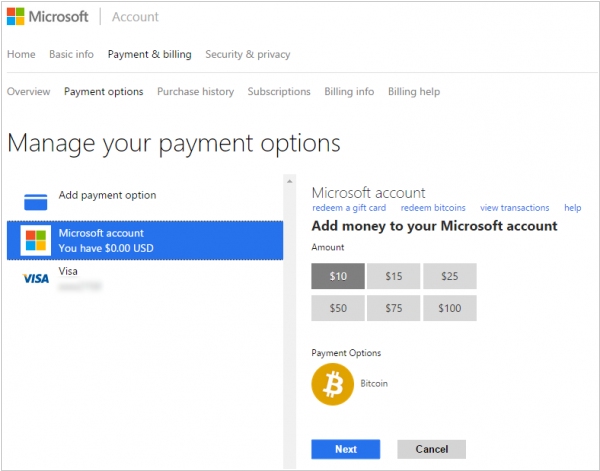Select the $10 amount option
The width and height of the screenshot is (600, 471).
(338, 276)
